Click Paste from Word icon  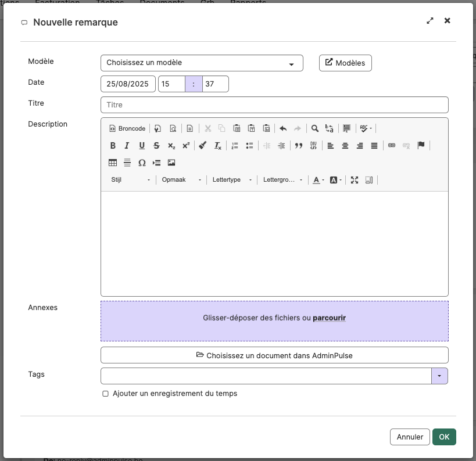tap(266, 128)
